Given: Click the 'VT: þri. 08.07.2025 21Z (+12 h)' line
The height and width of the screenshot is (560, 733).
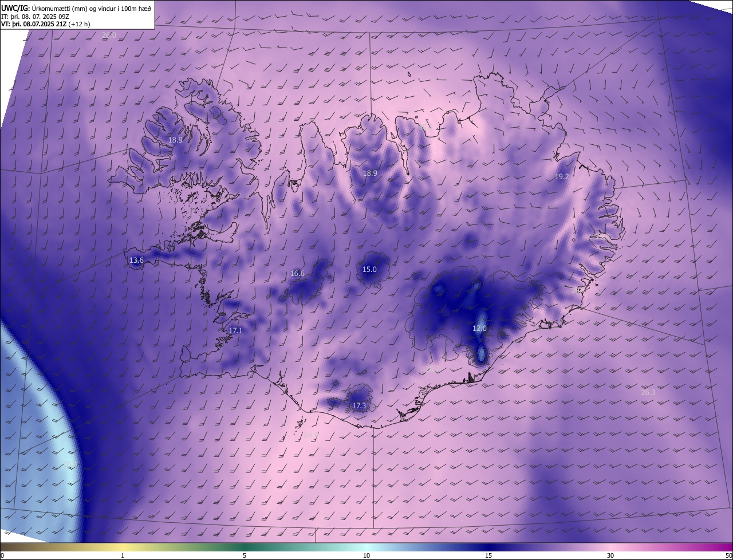Looking at the screenshot, I should point(45,24).
